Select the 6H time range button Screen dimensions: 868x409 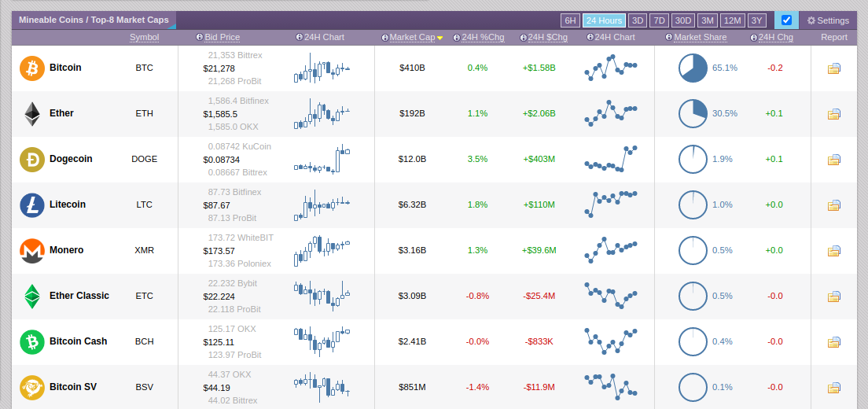click(x=571, y=20)
